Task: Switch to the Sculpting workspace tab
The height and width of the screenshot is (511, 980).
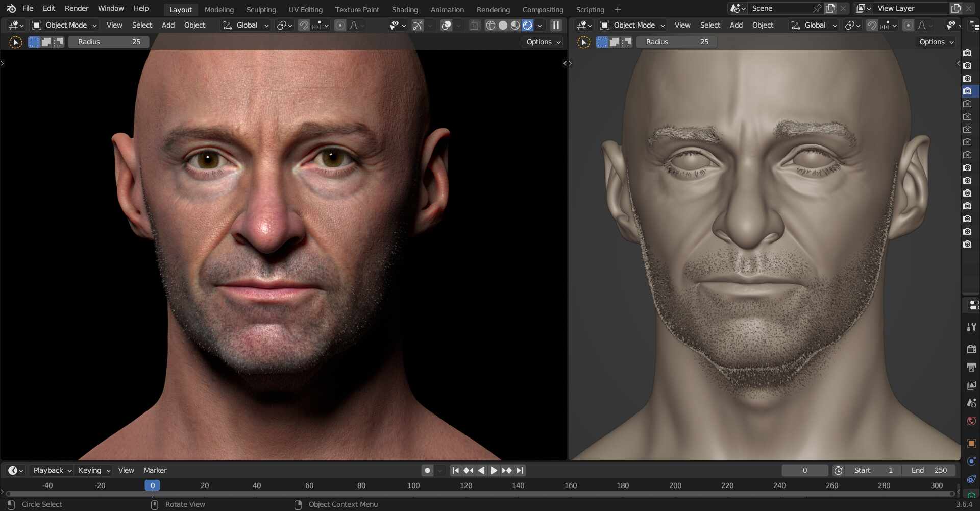Action: (261, 10)
